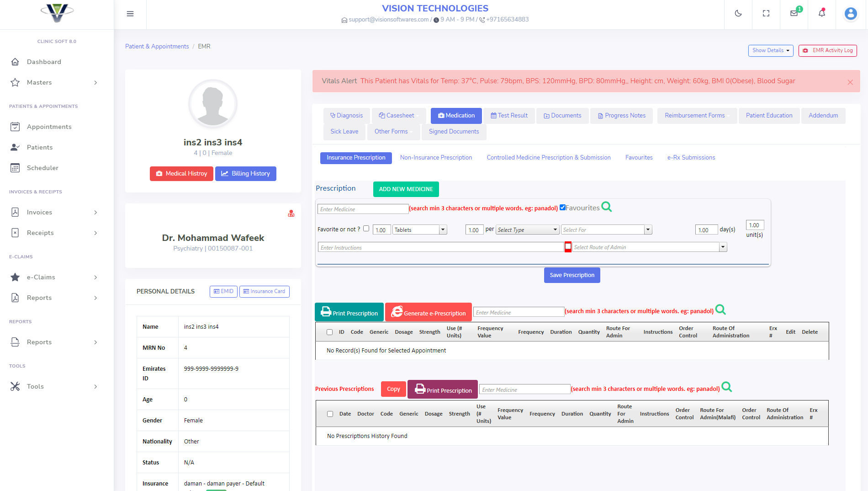Check notifications with the bell icon
The height and width of the screenshot is (491, 868).
[x=821, y=13]
